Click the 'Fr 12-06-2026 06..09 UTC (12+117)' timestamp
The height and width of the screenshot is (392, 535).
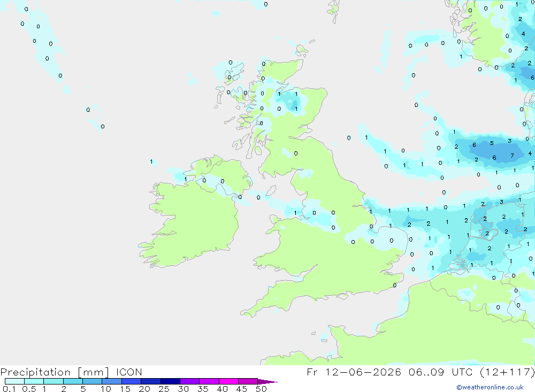coord(421,372)
